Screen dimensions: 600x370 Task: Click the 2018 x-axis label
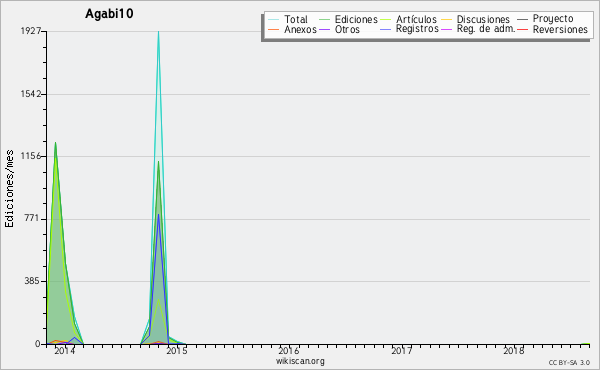[514, 350]
